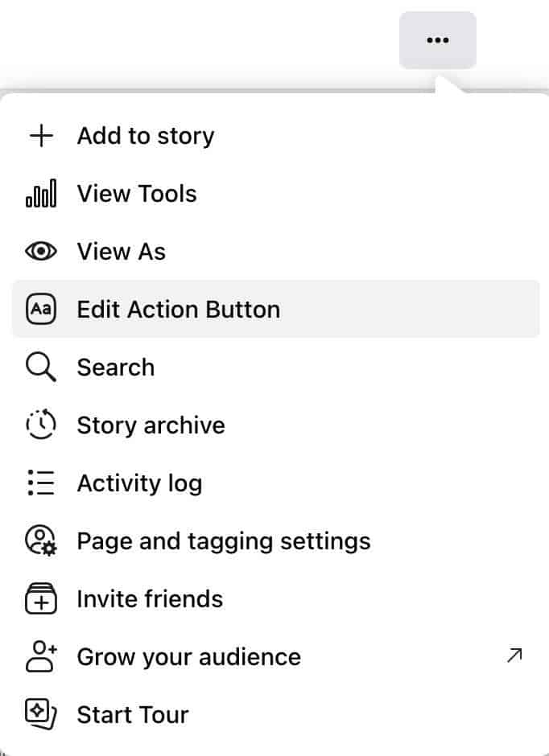
Task: Open the Activity log text entry
Action: click(139, 483)
